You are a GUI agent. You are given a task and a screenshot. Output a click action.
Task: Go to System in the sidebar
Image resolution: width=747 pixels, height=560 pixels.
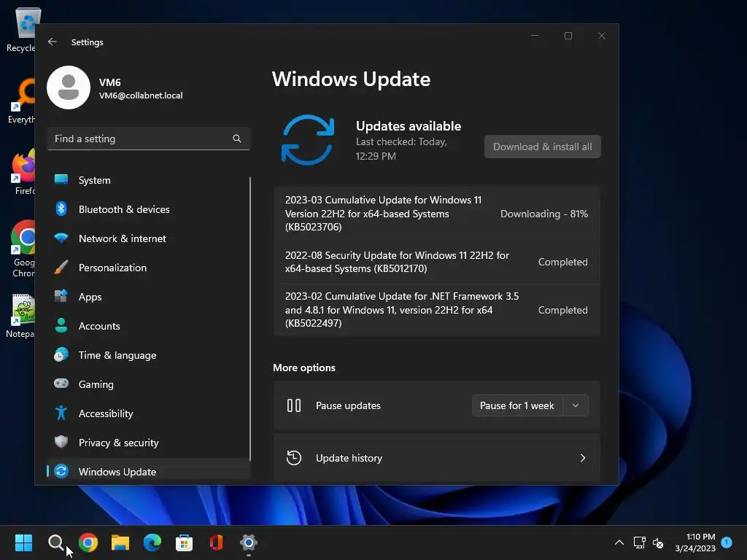click(149, 180)
